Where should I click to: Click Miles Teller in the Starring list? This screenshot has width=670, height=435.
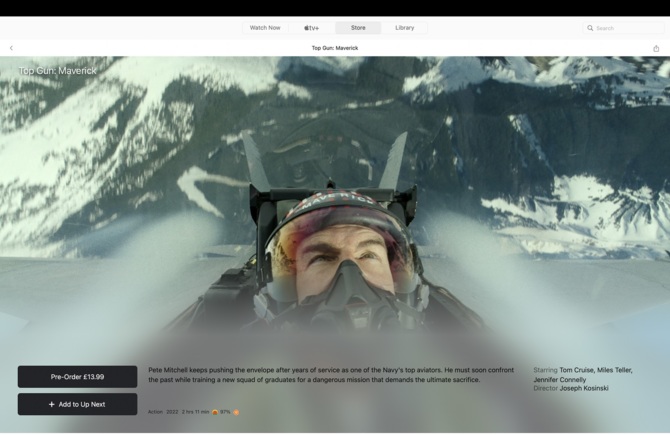[614, 370]
